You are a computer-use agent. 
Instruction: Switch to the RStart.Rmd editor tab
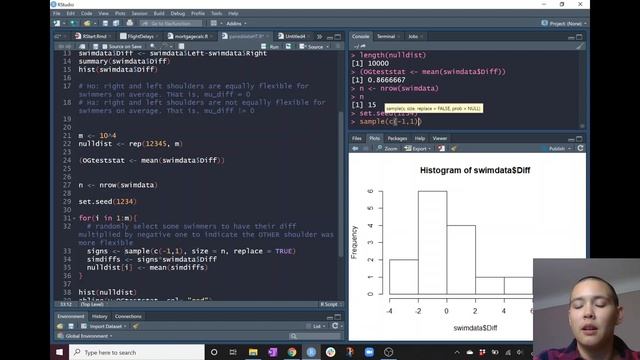click(x=94, y=36)
